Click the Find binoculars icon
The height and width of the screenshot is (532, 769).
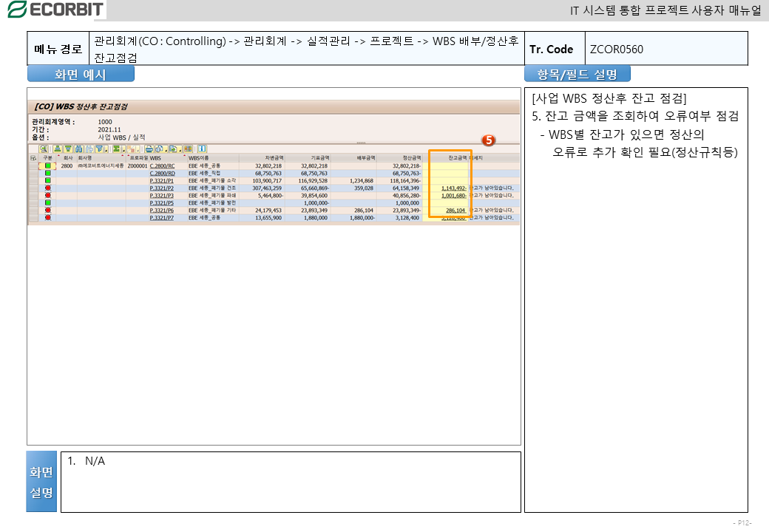pyautogui.click(x=78, y=149)
